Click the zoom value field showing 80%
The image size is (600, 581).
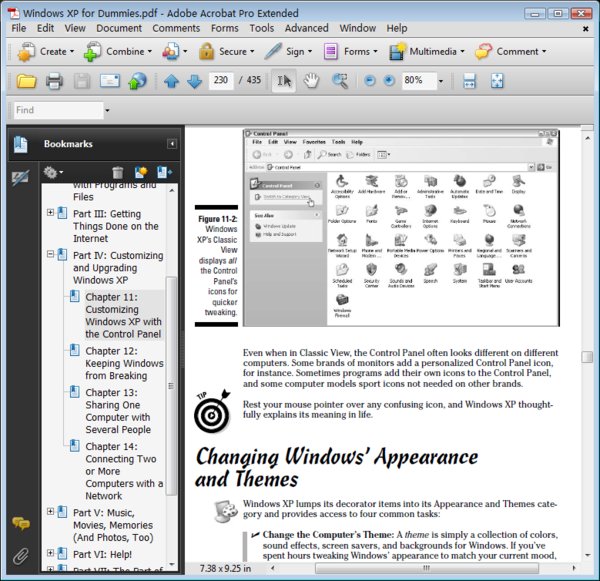(419, 80)
